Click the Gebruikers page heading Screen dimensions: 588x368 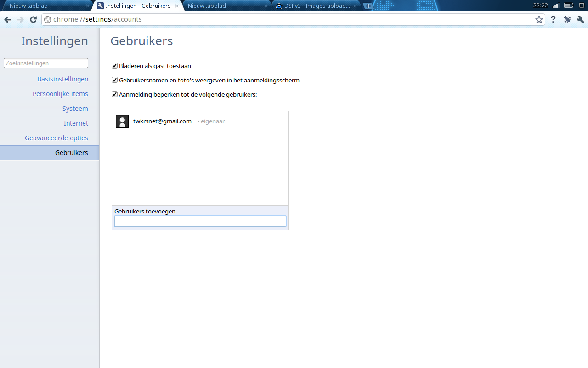point(141,41)
